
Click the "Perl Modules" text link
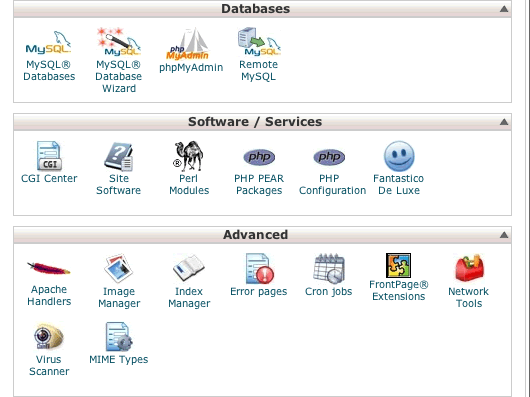tap(189, 184)
